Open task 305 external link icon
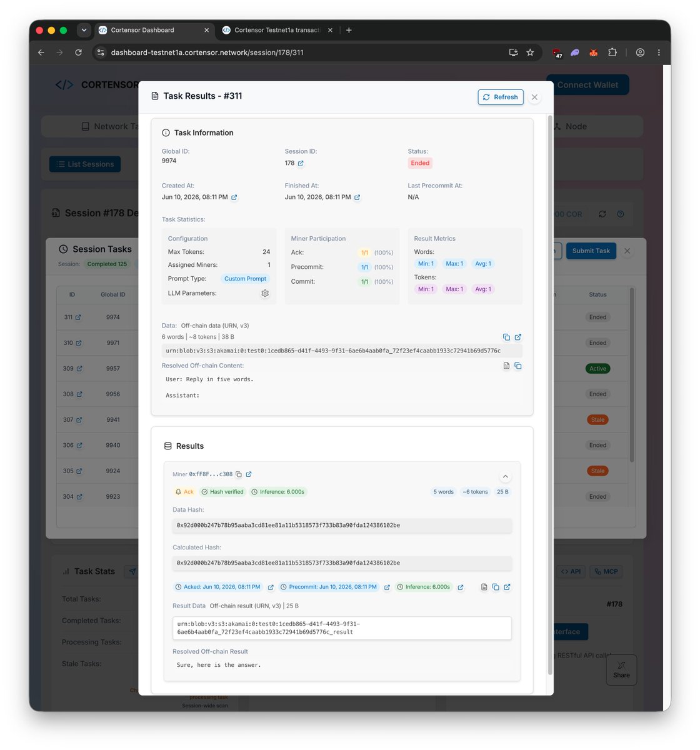700x750 pixels. tap(79, 471)
